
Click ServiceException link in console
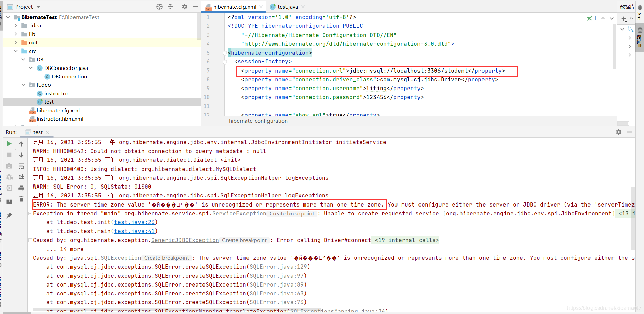point(239,214)
